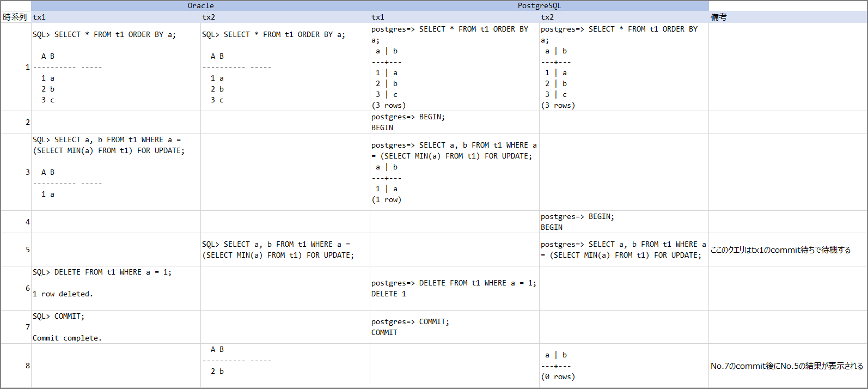Select the PostgreSQL tx2 BEGIN cell
Screen dimensions: 868x389
pos(624,222)
